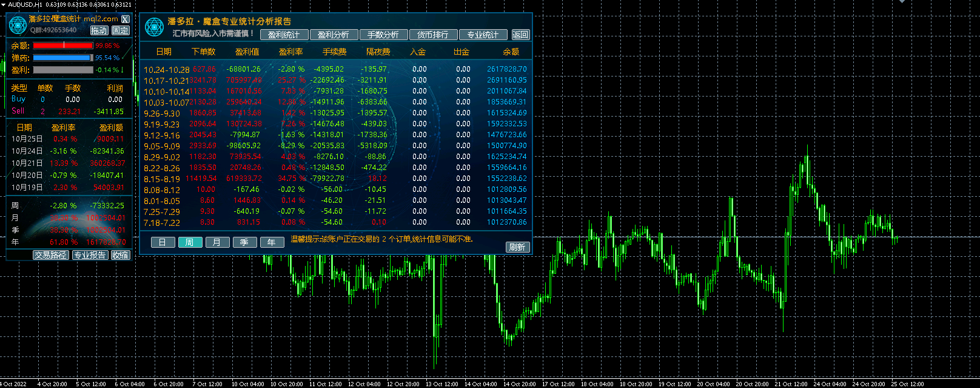
Task: Select the 月 period toggle
Action: pos(217,242)
